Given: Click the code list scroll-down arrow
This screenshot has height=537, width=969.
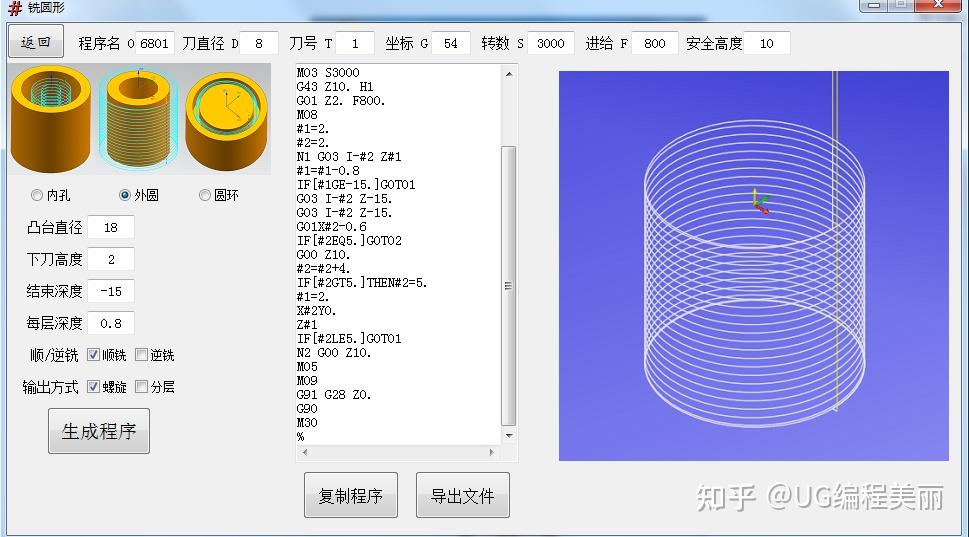Looking at the screenshot, I should (509, 436).
